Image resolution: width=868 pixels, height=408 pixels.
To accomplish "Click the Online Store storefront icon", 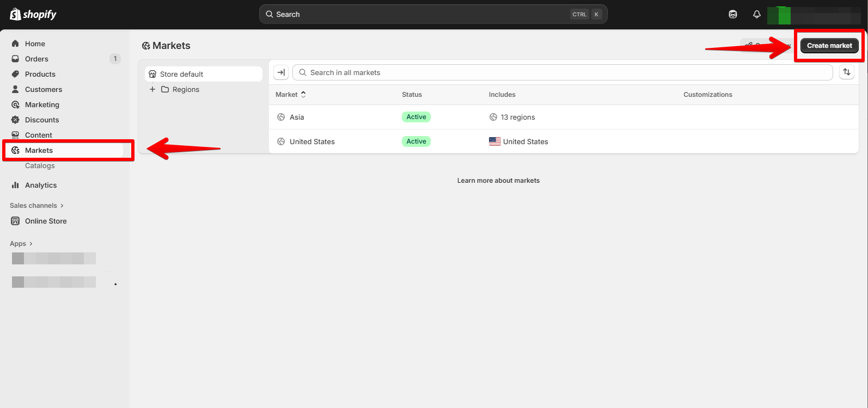I will 15,221.
